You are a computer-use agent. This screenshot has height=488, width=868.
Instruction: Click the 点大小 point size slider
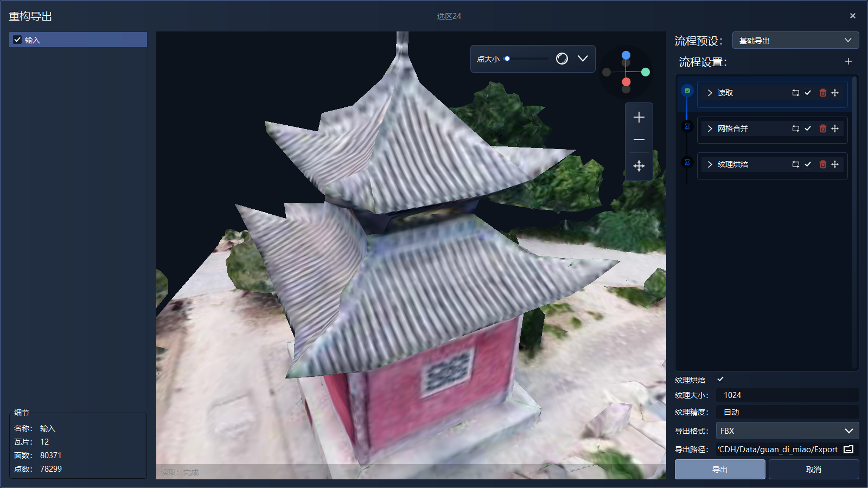tap(526, 59)
